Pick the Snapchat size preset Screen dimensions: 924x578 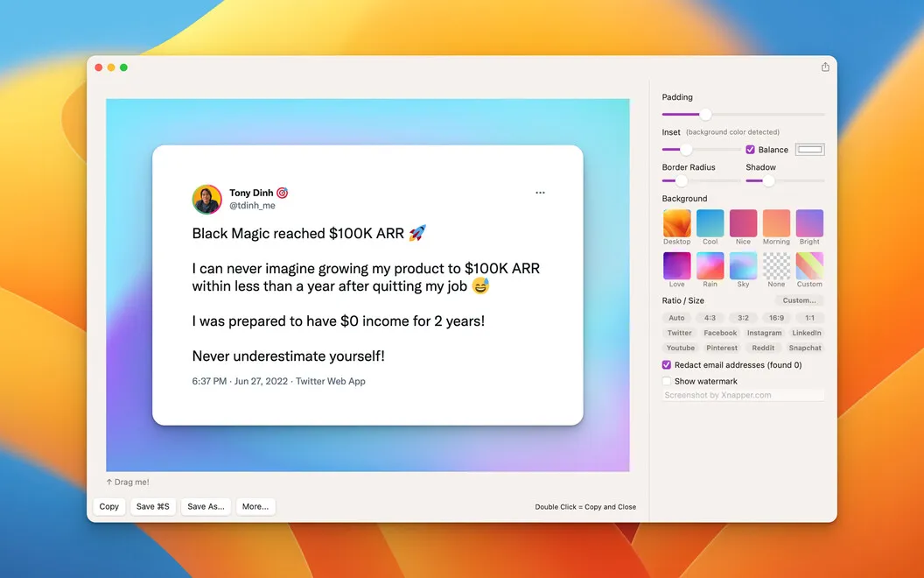[805, 348]
